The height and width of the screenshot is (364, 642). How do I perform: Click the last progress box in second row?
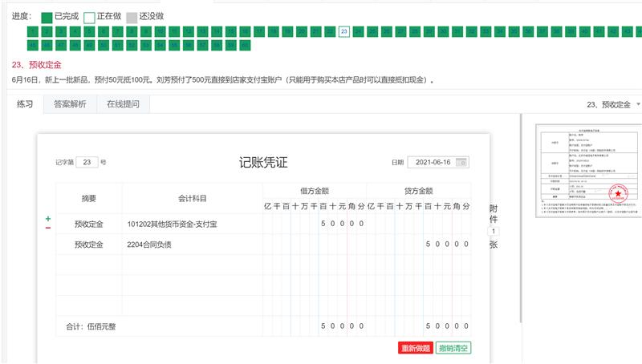(x=245, y=46)
